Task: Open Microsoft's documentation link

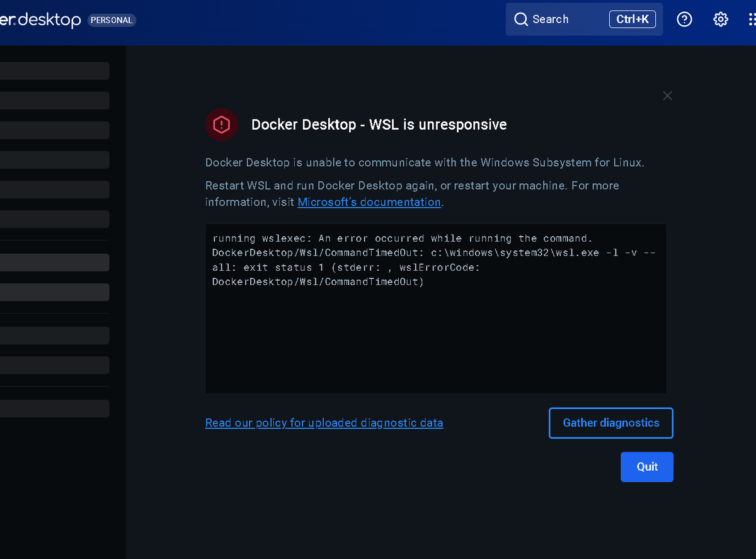Action: pos(369,202)
